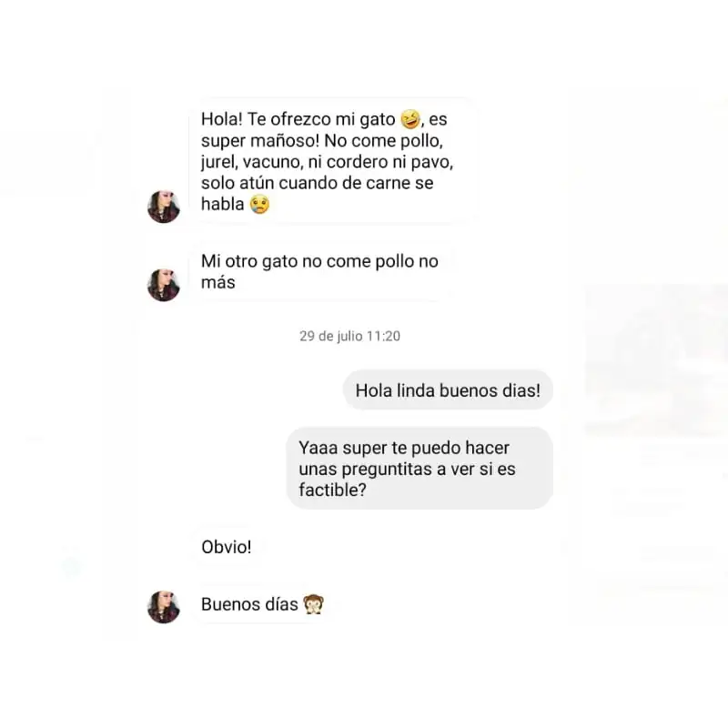Select the "Yaaa super te puedo hacer" bubble
Image resolution: width=728 pixels, height=728 pixels.
[x=420, y=468]
